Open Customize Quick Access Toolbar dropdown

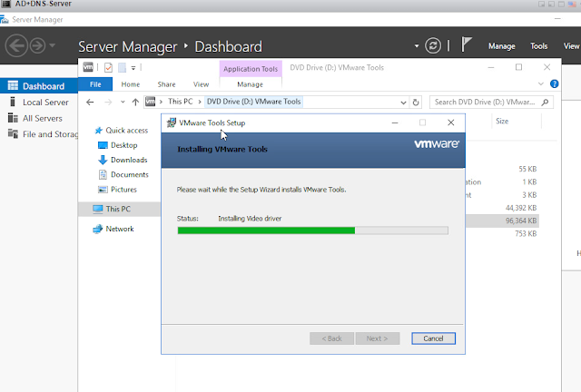click(x=133, y=68)
